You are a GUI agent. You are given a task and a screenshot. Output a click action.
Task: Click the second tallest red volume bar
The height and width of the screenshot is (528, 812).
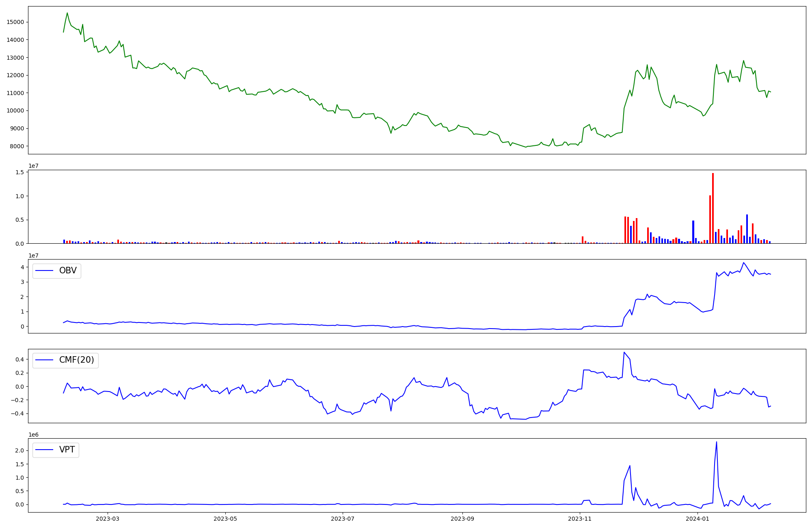[x=710, y=219]
